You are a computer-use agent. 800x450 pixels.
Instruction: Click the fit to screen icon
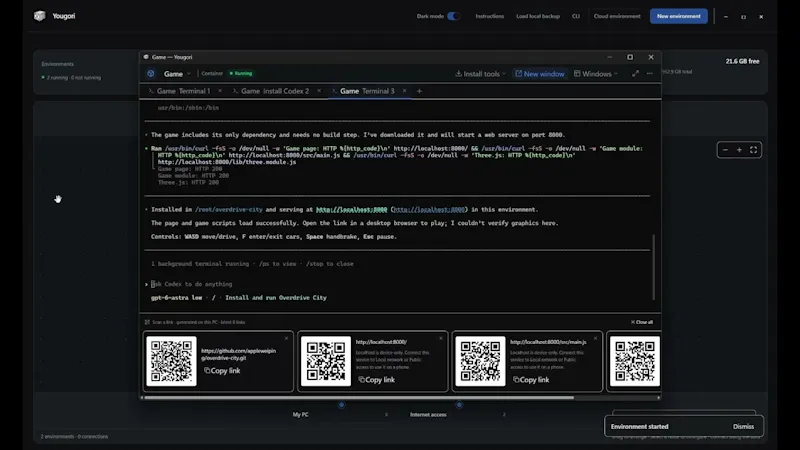pos(754,150)
